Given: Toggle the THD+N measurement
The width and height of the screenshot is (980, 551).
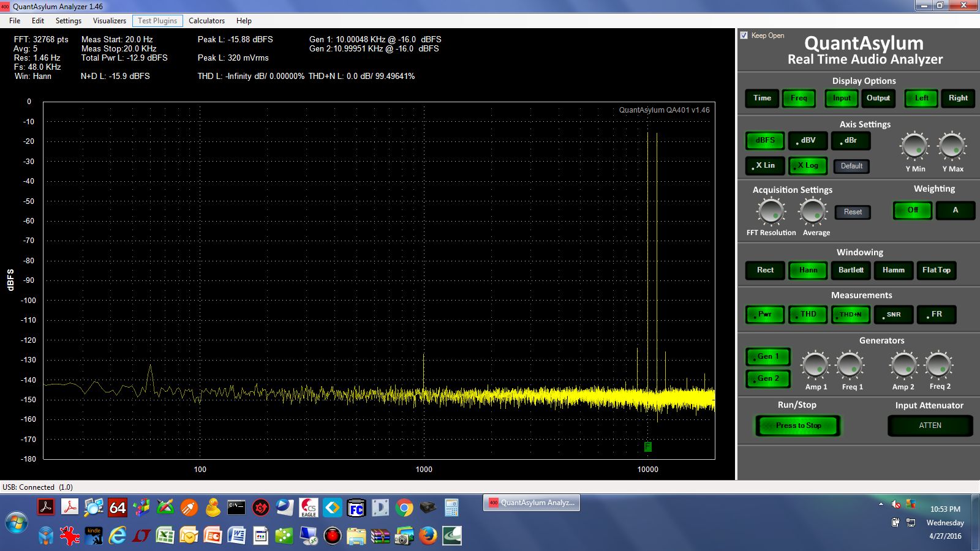Looking at the screenshot, I should (851, 314).
